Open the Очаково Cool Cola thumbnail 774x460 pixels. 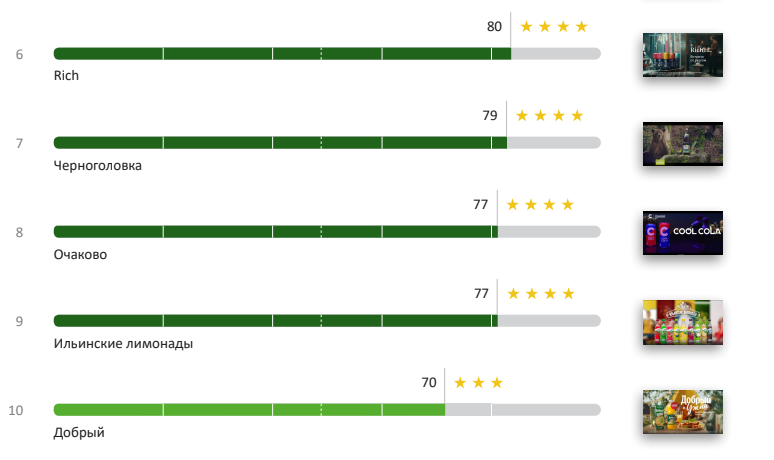(x=682, y=232)
